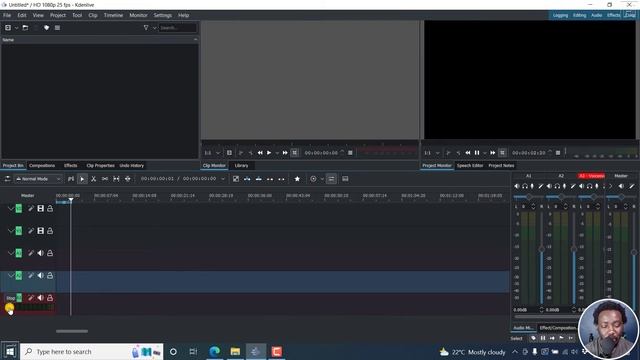Adjust the A1 channel volume fader
640x360 pixels.
542,249
